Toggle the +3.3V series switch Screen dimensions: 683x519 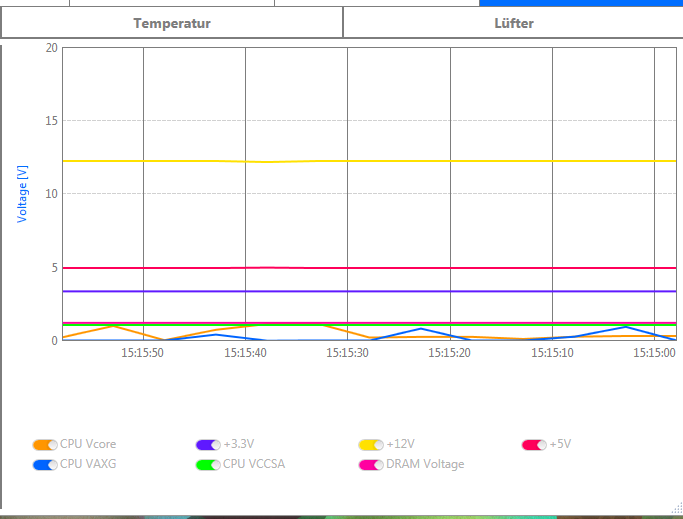(x=208, y=445)
